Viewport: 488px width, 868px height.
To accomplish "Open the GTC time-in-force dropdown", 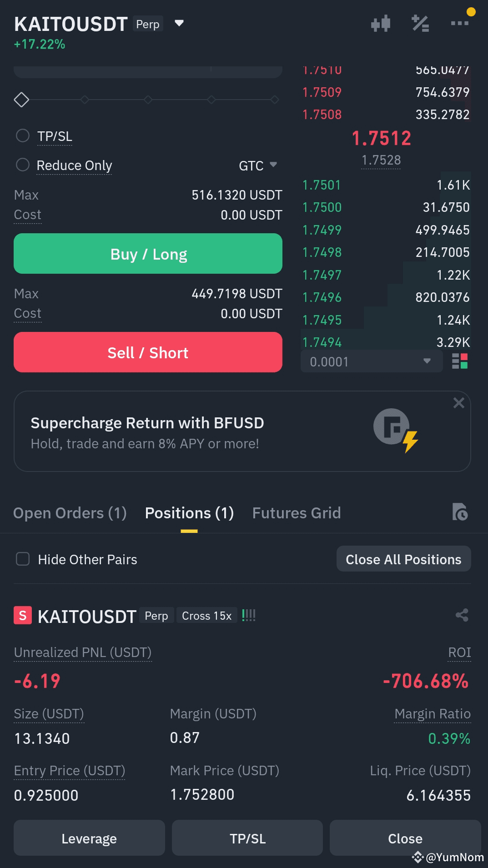I will [258, 166].
